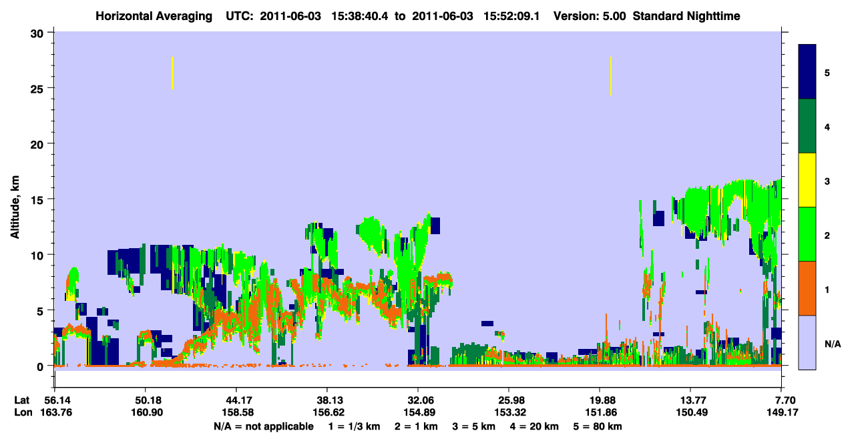Screen dimensions: 868x445
Task: Click the y-axis tick label '25'
Action: tap(39, 88)
